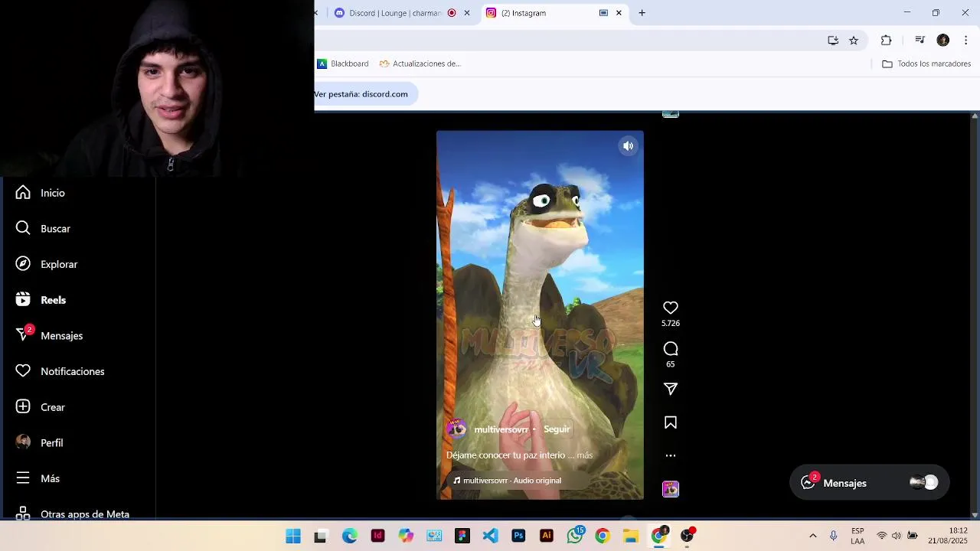The image size is (980, 551).
Task: Open the Buscar search panel
Action: (x=43, y=229)
